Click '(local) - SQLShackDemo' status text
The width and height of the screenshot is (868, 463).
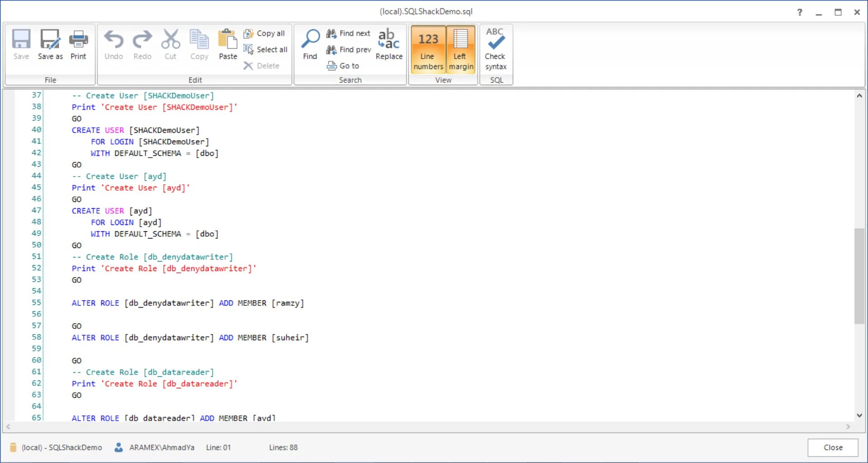[62, 448]
